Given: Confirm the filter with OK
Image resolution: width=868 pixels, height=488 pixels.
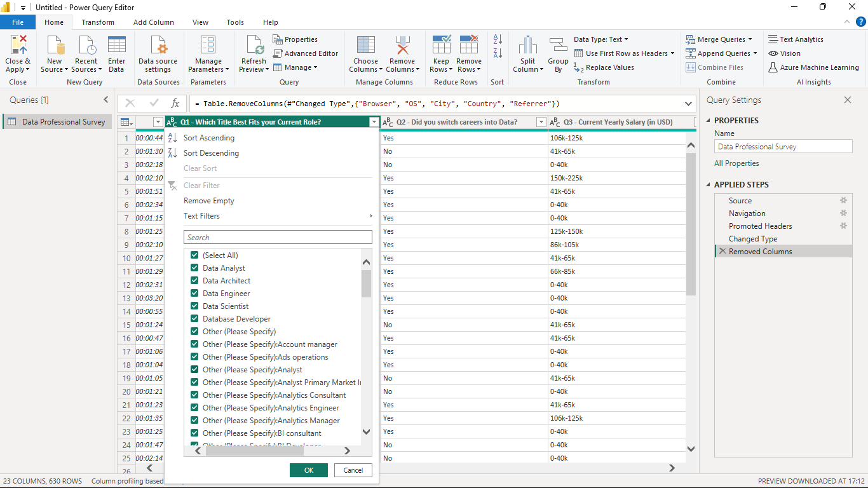Looking at the screenshot, I should 309,470.
